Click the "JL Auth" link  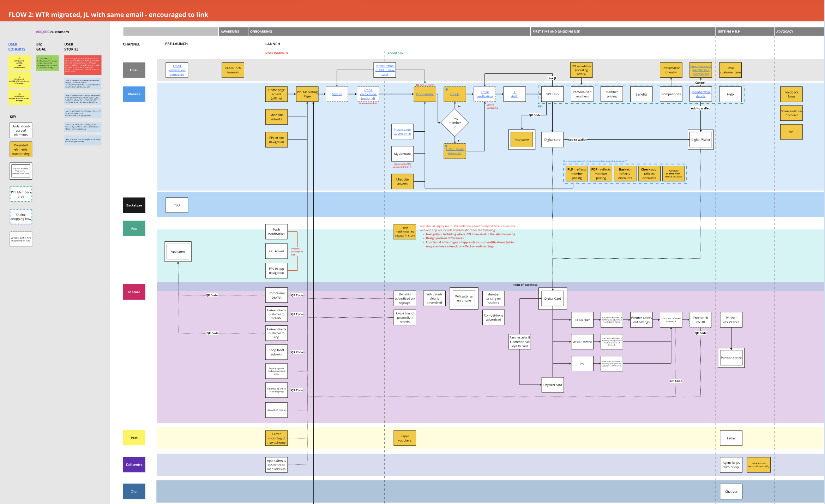(514, 94)
